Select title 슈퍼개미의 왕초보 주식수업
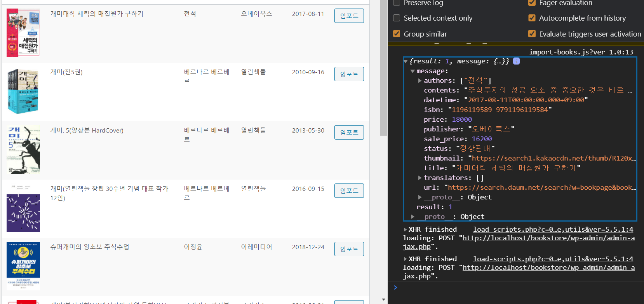 [x=90, y=247]
